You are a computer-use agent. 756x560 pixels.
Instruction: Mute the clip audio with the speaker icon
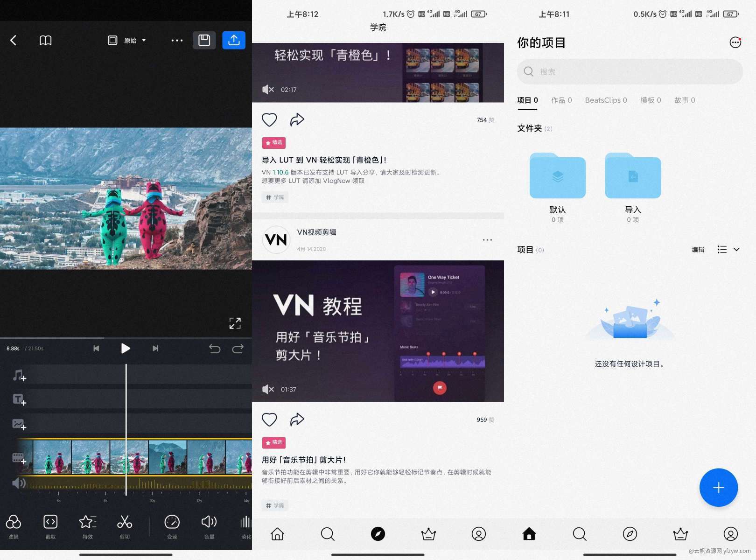pyautogui.click(x=19, y=483)
